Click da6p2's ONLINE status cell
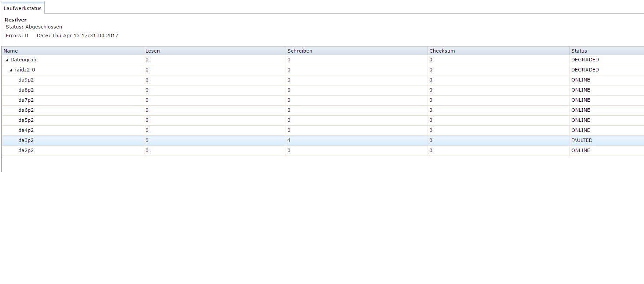This screenshot has width=644, height=284. [x=607, y=110]
